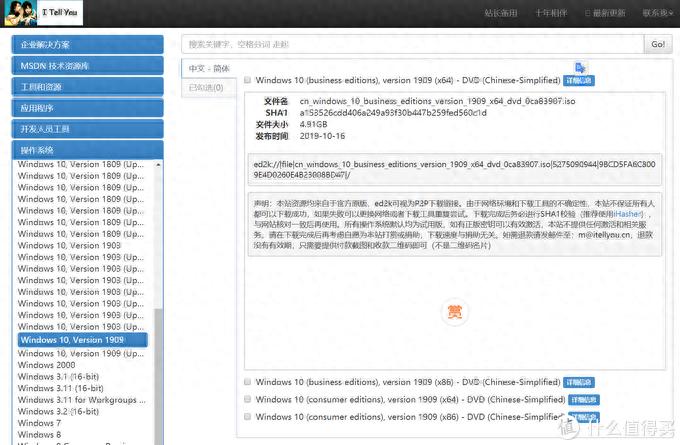Click the orange 赏 donate icon

[453, 311]
